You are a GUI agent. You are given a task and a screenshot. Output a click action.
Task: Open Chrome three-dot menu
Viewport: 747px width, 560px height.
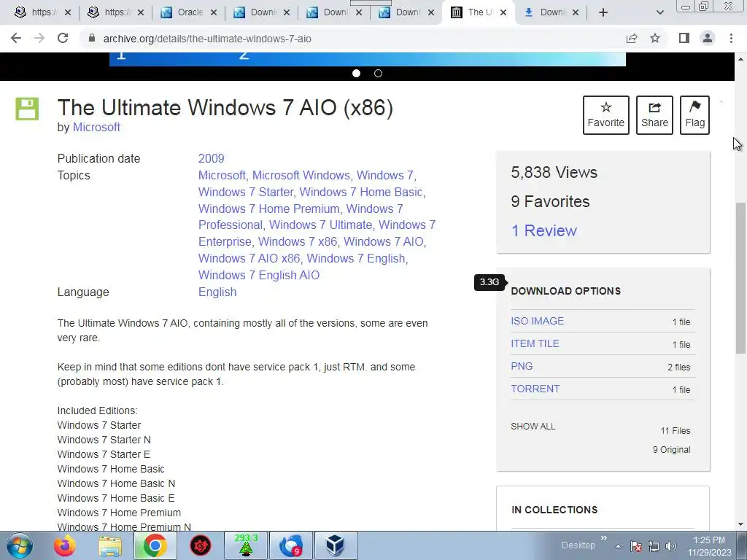(731, 39)
